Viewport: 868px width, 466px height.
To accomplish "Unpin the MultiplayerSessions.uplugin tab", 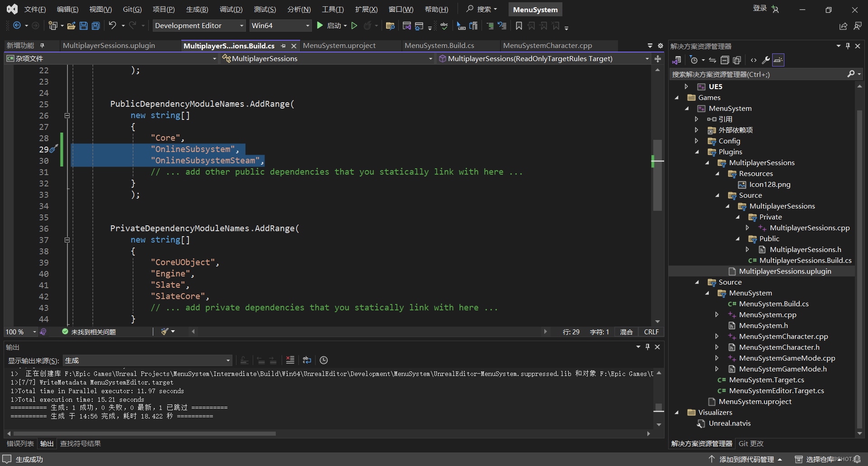I will click(283, 45).
